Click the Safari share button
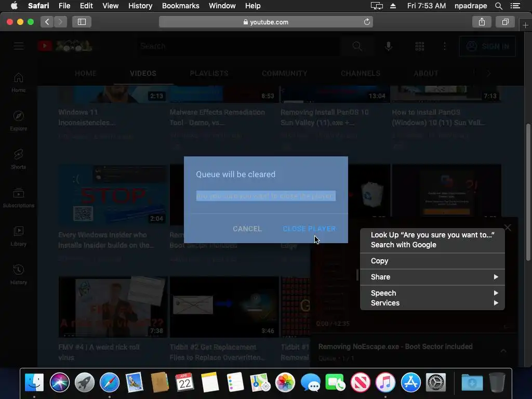This screenshot has height=399, width=532. point(482,22)
